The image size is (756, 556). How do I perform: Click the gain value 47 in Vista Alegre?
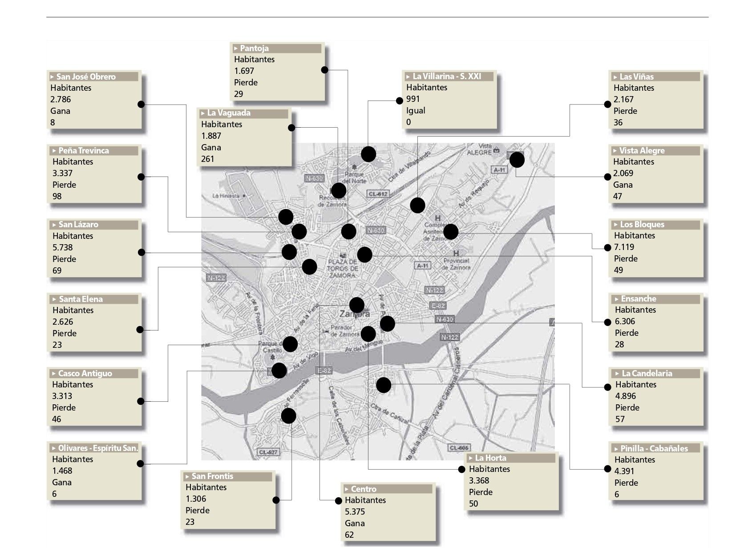618,196
